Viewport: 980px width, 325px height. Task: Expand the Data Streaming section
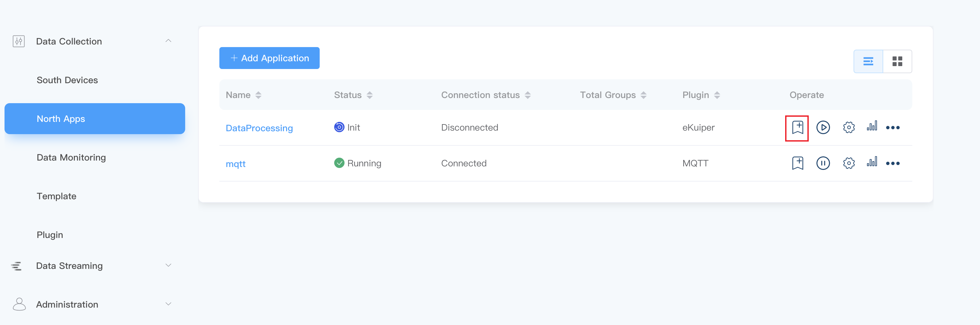click(x=168, y=265)
